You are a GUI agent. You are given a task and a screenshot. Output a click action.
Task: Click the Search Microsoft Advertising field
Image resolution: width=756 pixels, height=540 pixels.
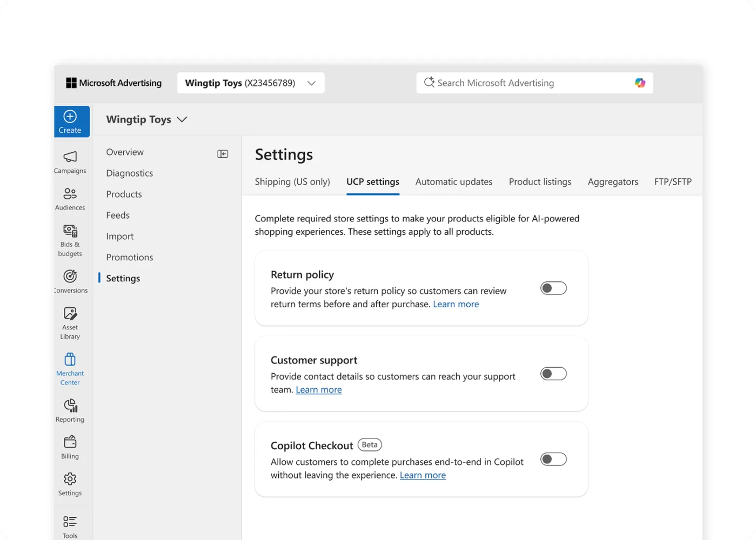coord(534,83)
